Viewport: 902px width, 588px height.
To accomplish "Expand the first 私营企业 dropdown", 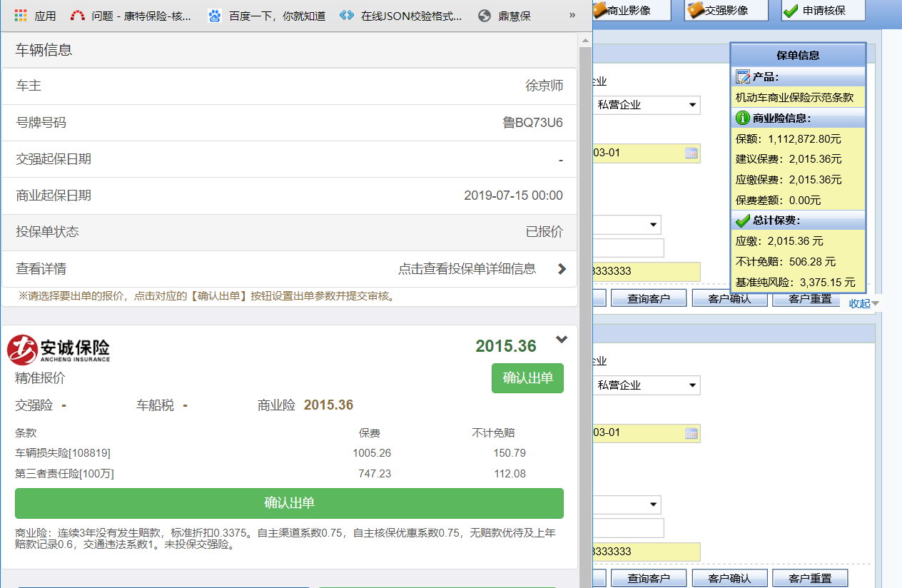I will (x=691, y=106).
